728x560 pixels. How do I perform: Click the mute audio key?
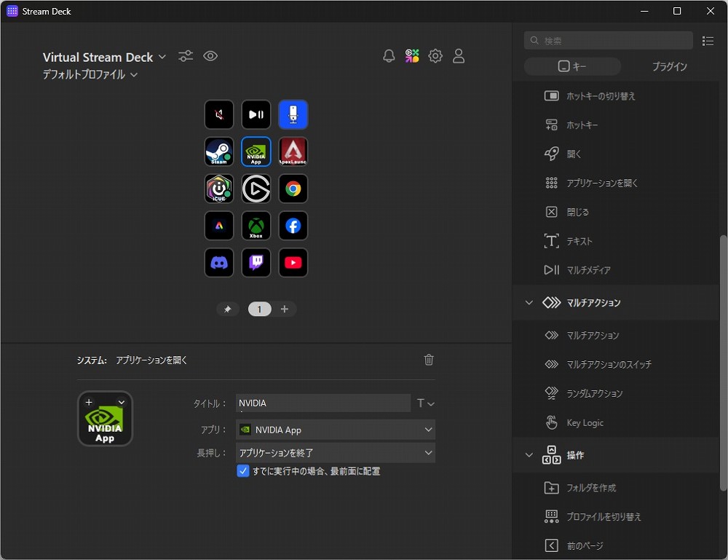(x=219, y=114)
